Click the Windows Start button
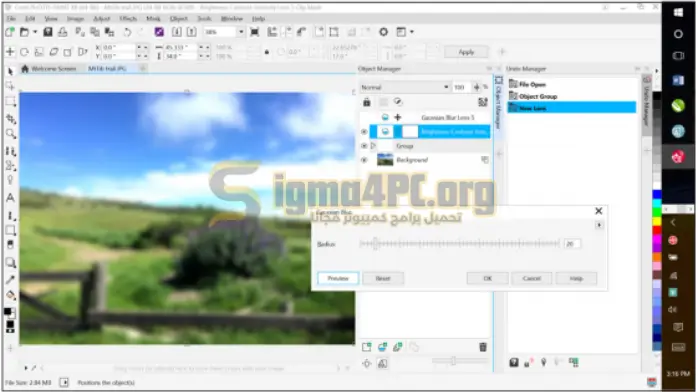 [678, 12]
